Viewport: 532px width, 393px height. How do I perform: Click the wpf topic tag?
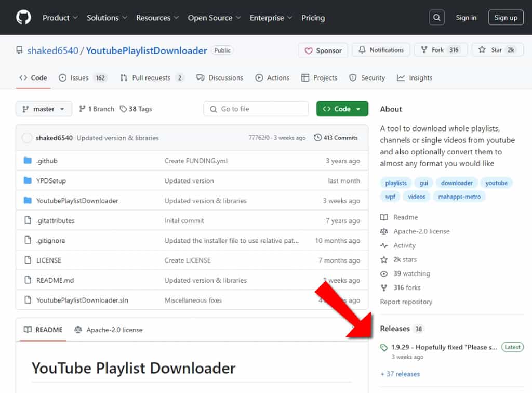(390, 197)
